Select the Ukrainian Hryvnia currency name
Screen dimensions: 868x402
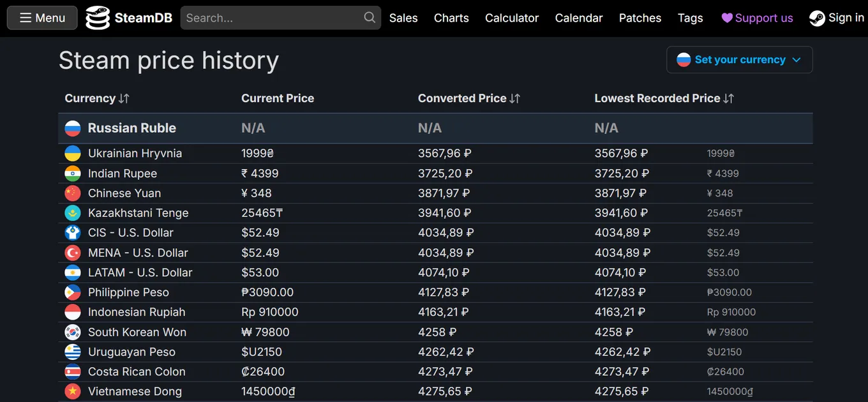(135, 153)
